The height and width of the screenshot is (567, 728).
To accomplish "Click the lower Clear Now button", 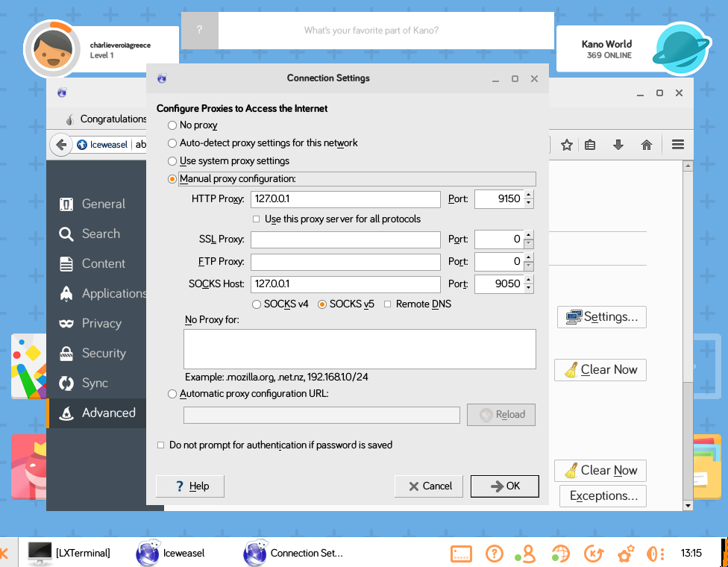I will point(600,471).
